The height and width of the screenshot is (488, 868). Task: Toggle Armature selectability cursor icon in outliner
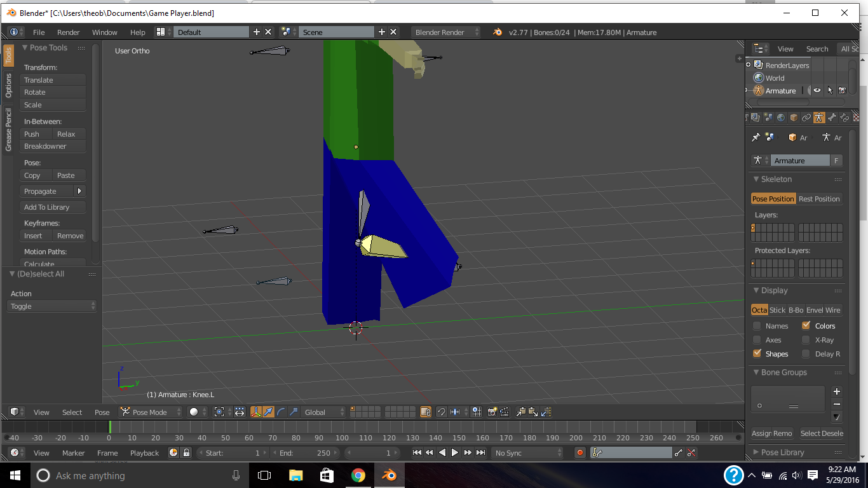(x=830, y=90)
